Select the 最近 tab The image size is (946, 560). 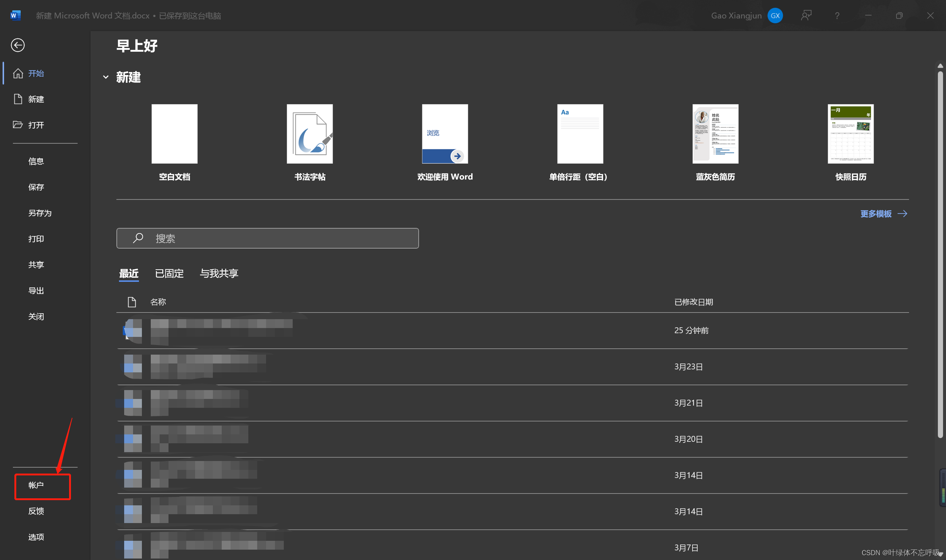point(129,273)
